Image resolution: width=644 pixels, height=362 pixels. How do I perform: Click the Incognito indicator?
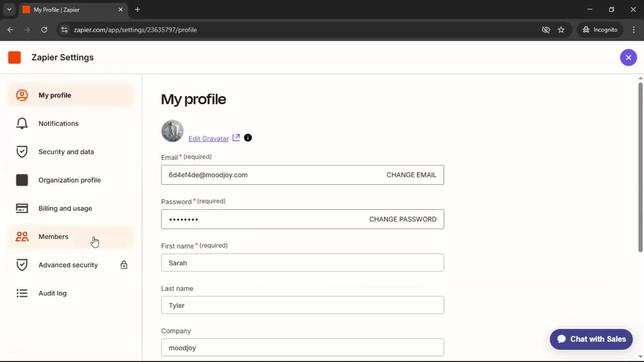click(x=600, y=30)
